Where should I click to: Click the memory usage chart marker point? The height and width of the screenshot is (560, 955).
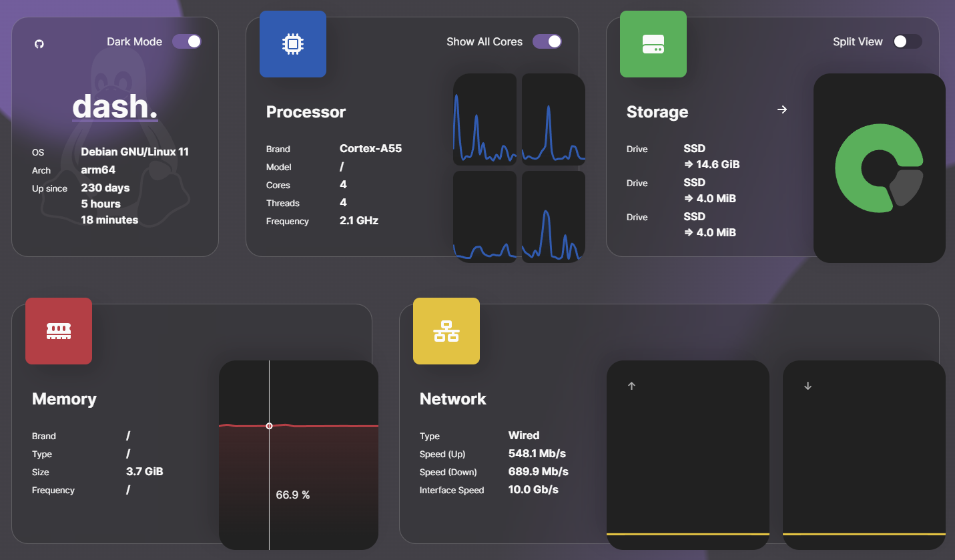coord(270,426)
